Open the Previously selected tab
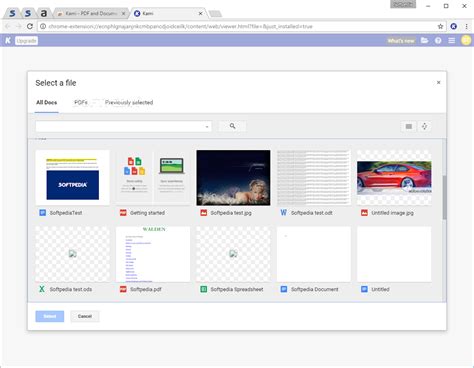This screenshot has width=474, height=368. click(129, 102)
